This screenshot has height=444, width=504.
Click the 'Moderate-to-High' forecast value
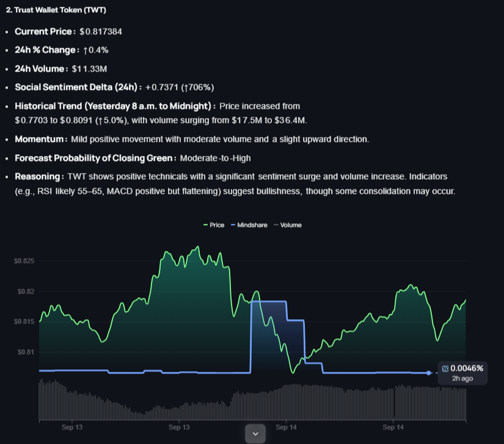click(216, 158)
